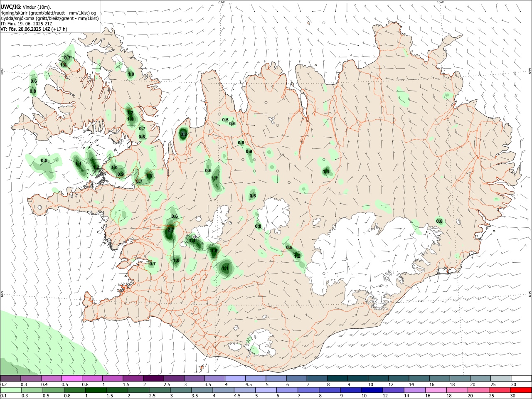Click the 'UWC/IG' title text in header

pyautogui.click(x=10, y=7)
